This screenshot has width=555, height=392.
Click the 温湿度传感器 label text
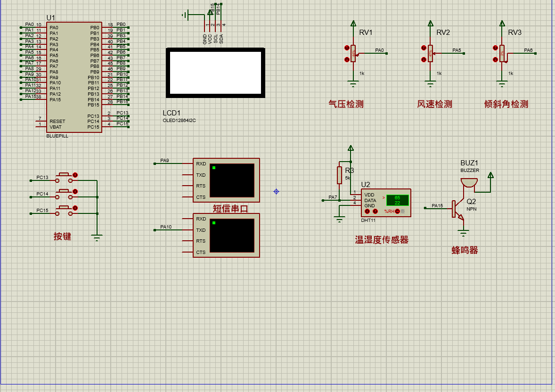[382, 240]
